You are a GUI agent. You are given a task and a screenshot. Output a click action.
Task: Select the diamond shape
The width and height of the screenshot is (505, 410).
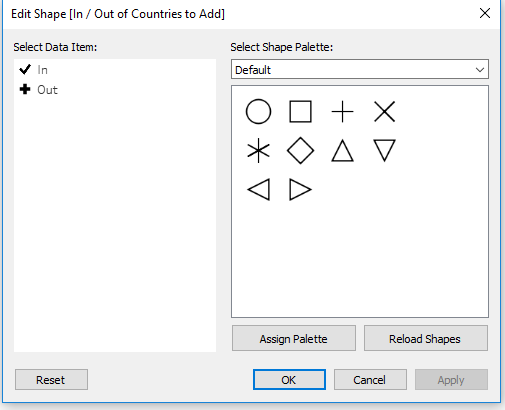[x=300, y=151]
